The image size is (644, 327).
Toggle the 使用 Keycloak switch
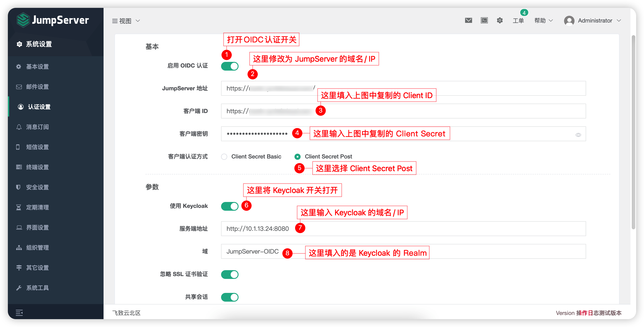pyautogui.click(x=230, y=206)
